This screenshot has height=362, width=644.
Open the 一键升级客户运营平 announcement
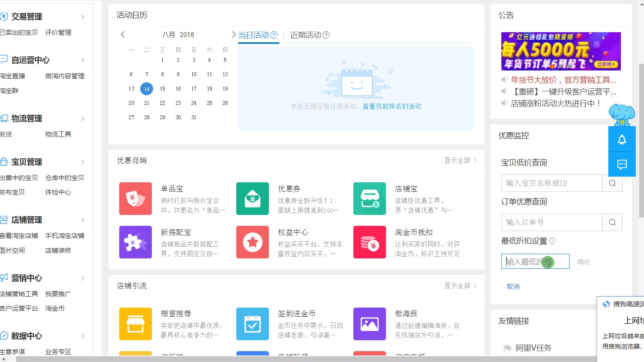(563, 91)
